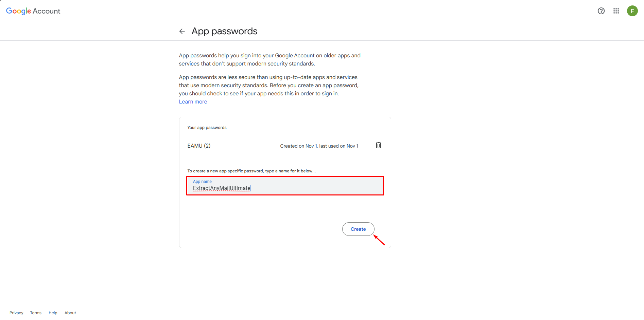Screen dimensions: 644x320
Task: Open the Help link in the footer
Action: tap(53, 313)
